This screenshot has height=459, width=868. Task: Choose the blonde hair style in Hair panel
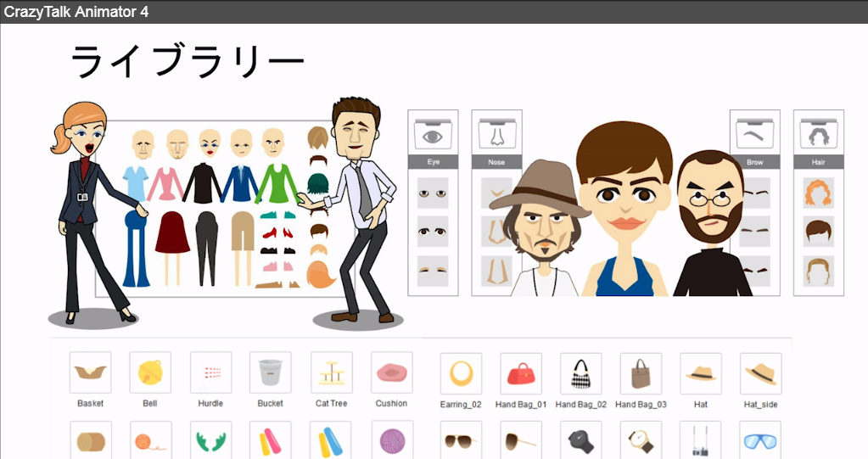pos(818,270)
